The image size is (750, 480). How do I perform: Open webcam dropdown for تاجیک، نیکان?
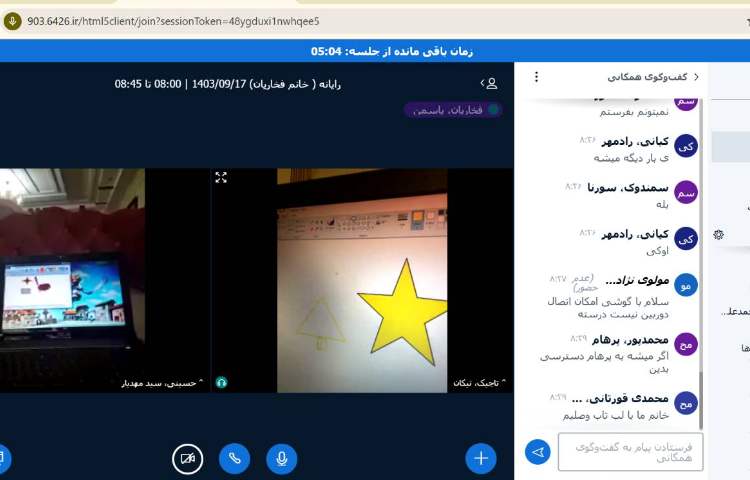pyautogui.click(x=479, y=383)
